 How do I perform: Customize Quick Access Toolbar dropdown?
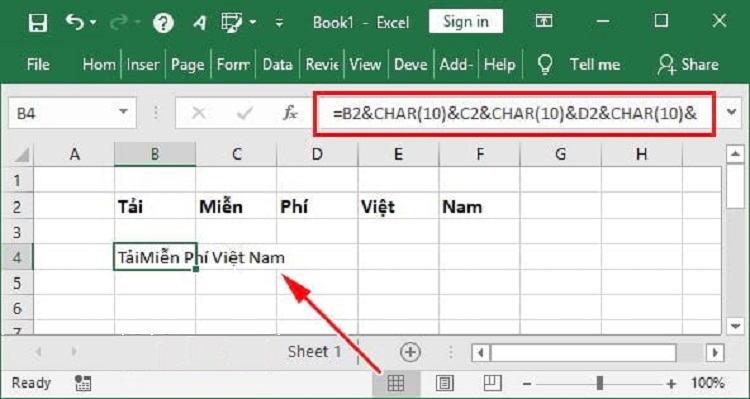coord(279,22)
